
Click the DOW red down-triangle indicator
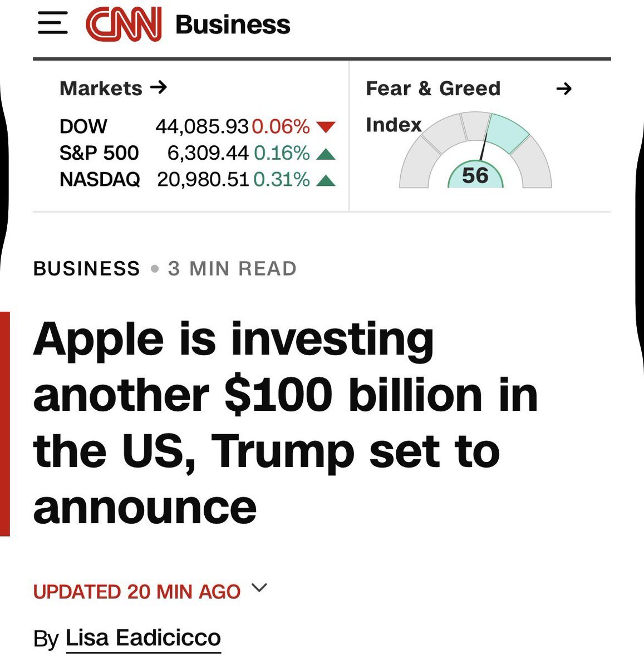tap(326, 127)
